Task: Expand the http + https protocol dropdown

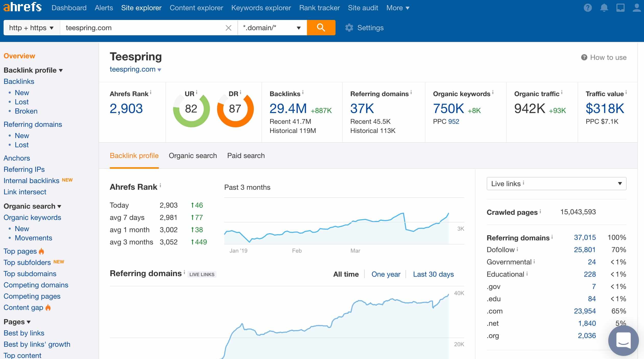Action: pyautogui.click(x=31, y=27)
